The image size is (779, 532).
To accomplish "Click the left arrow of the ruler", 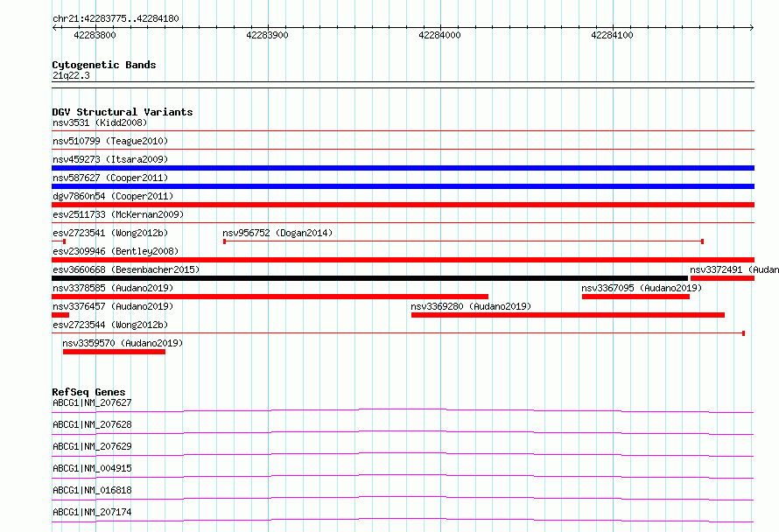I will coord(54,27).
